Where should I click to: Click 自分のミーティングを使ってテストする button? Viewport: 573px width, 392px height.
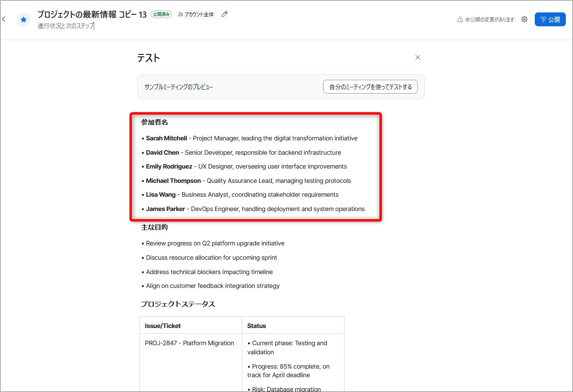coord(370,87)
